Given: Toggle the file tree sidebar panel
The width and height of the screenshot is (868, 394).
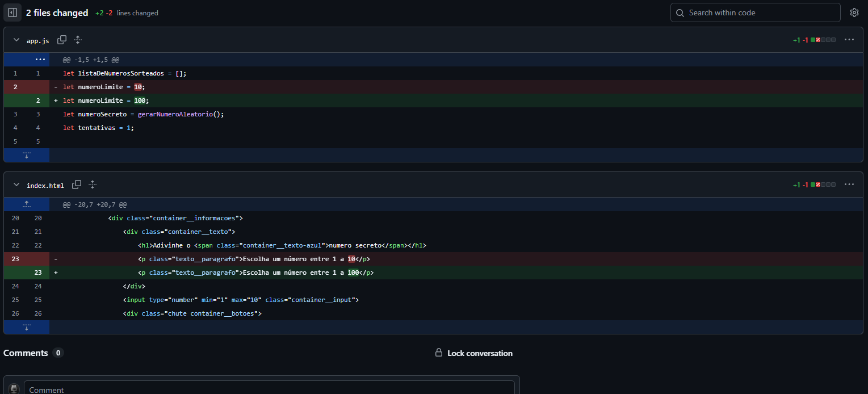Looking at the screenshot, I should pyautogui.click(x=12, y=12).
